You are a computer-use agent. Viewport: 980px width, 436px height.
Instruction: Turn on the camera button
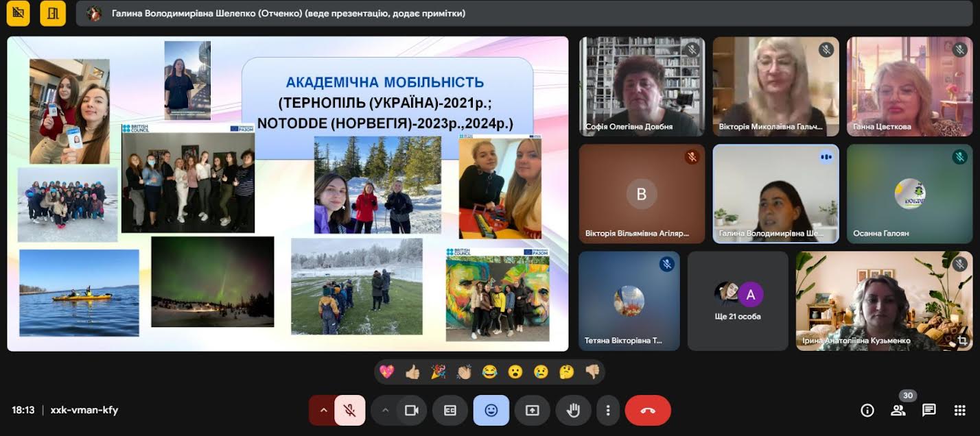tap(411, 411)
